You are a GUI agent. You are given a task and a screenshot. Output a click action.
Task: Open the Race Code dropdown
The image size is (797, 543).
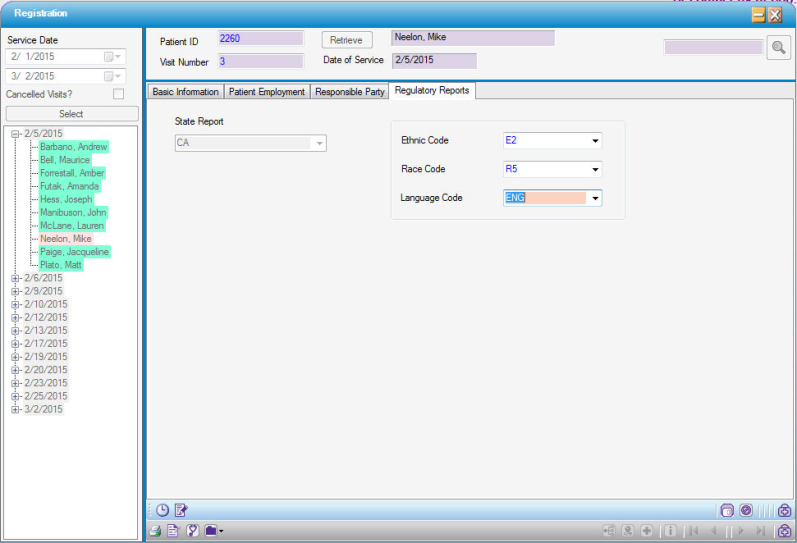(x=595, y=170)
